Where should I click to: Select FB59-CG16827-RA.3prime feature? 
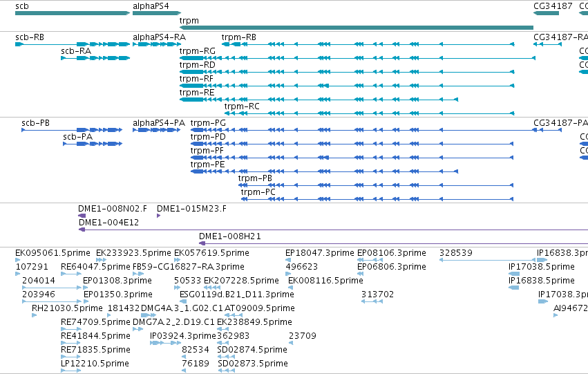(189, 267)
